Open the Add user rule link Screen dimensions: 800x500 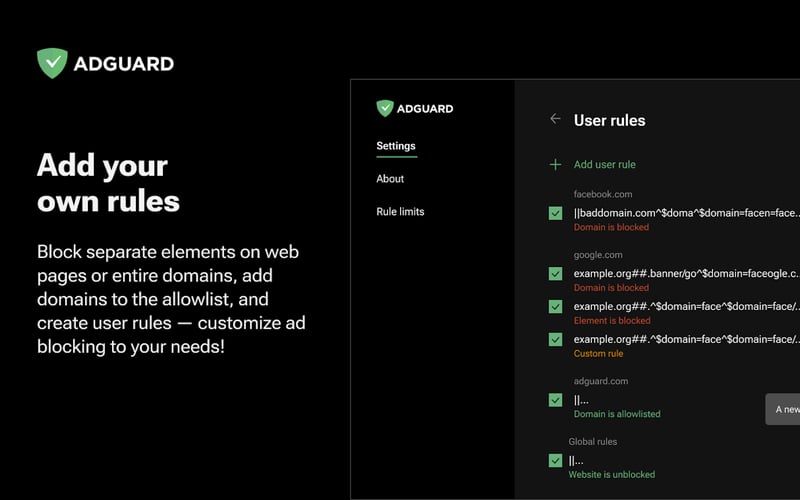coord(605,164)
